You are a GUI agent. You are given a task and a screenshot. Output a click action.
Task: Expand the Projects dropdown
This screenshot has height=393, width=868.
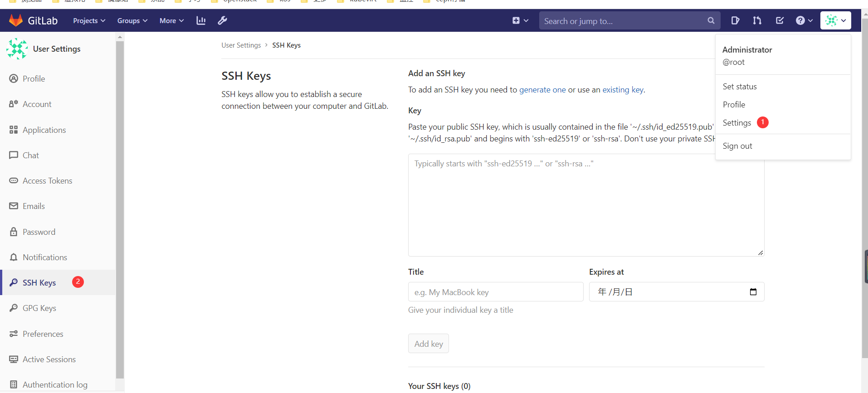[89, 21]
